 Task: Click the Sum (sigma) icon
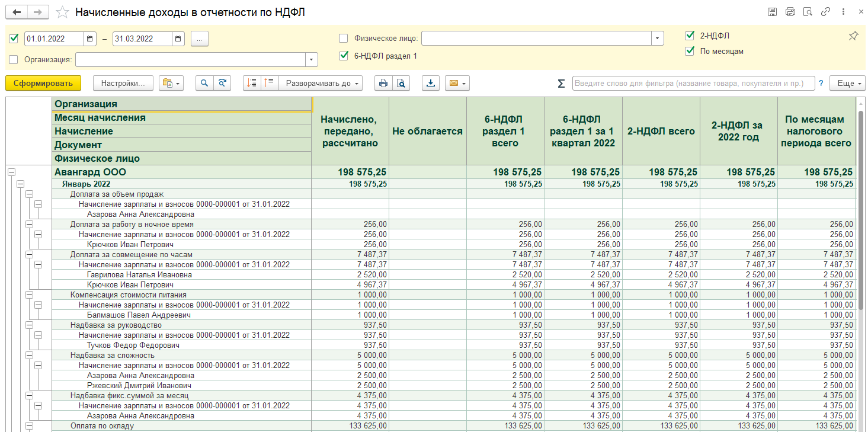561,84
